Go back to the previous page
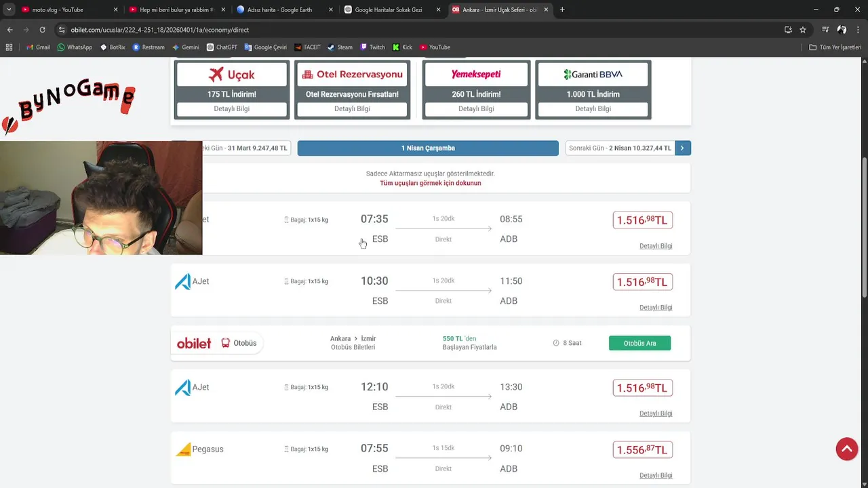The width and height of the screenshot is (868, 488). 9,30
